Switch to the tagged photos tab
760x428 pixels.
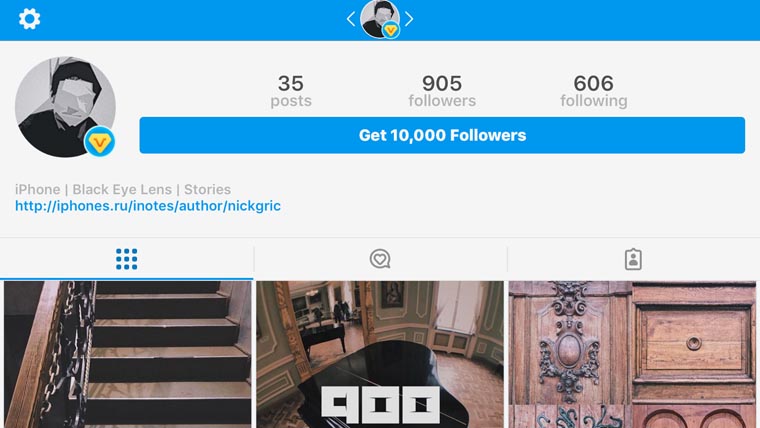633,259
